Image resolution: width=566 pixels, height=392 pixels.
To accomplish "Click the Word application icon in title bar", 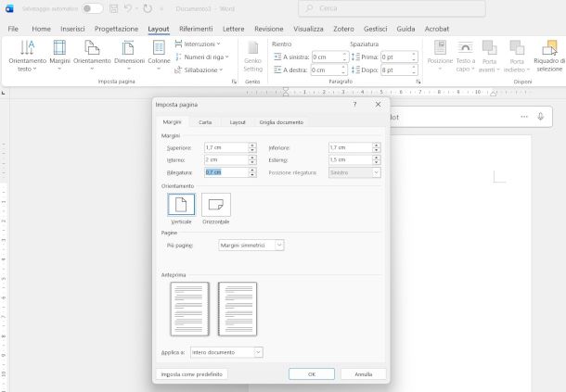I will click(x=9, y=8).
